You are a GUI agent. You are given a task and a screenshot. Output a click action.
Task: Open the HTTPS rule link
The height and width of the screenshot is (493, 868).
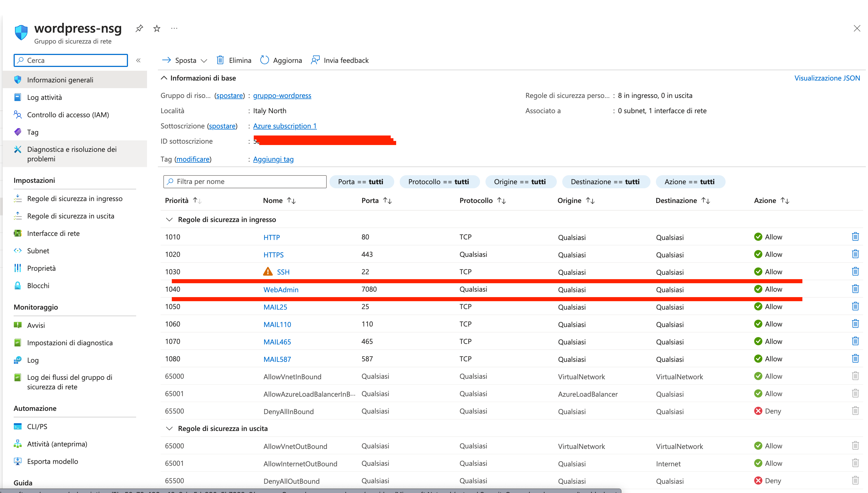click(273, 255)
